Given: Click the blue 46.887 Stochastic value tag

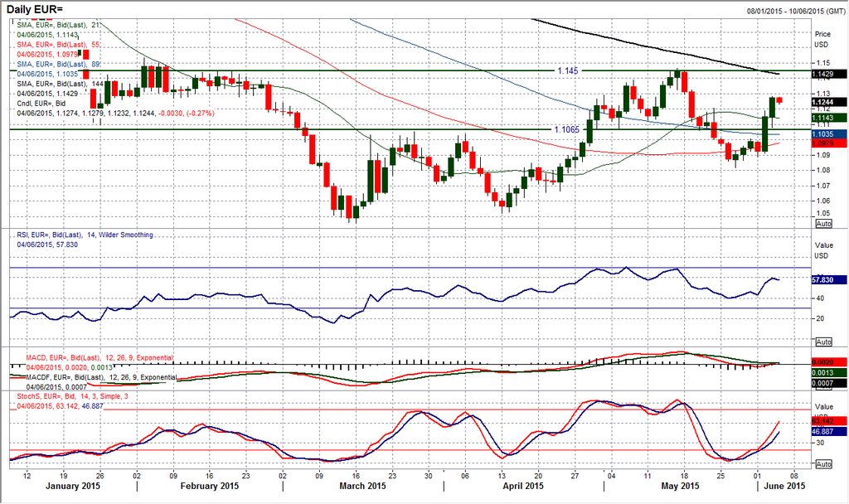Looking at the screenshot, I should click(829, 431).
